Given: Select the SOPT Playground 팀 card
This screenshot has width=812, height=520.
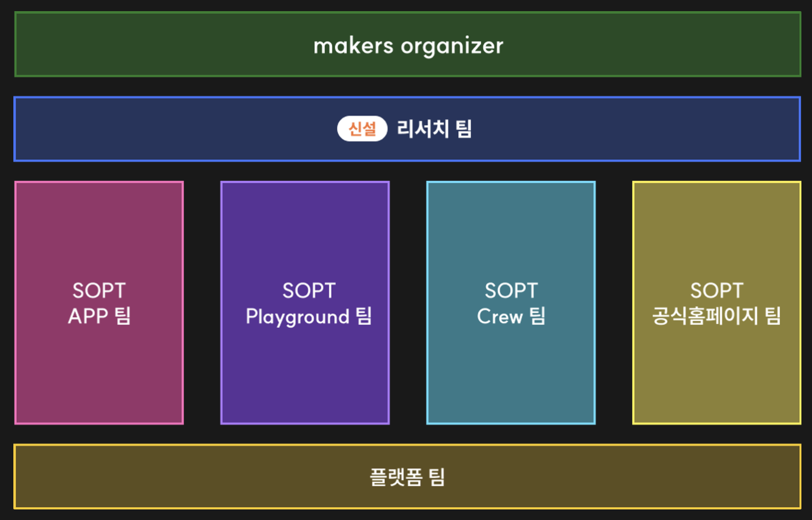Looking at the screenshot, I should [305, 303].
